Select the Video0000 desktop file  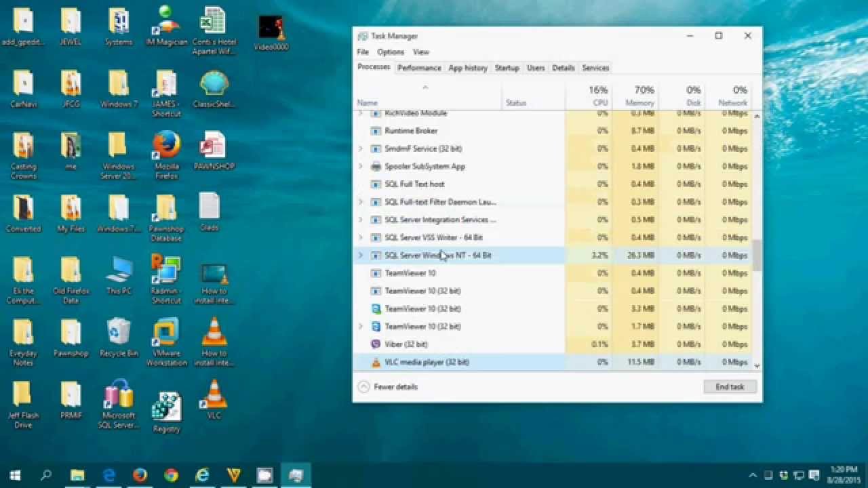pyautogui.click(x=271, y=33)
